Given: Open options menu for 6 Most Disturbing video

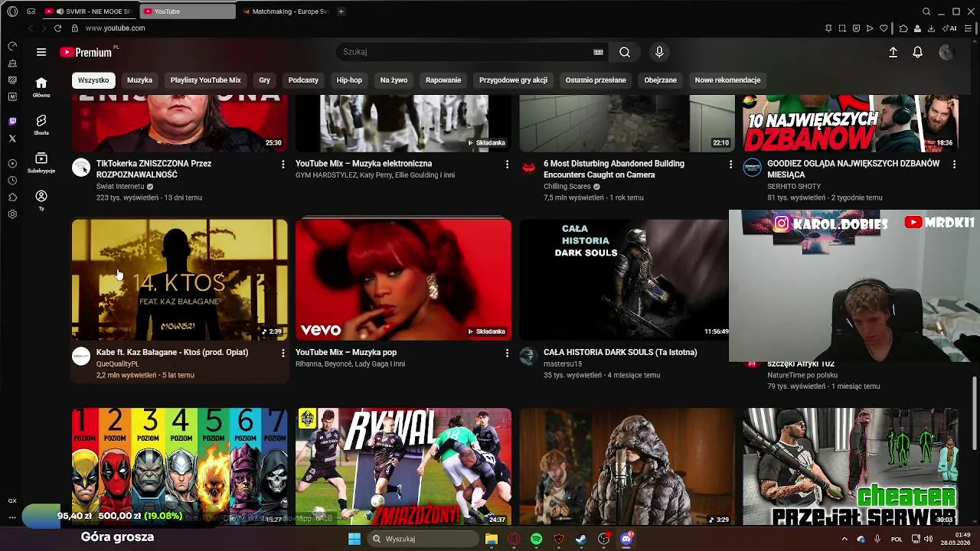Looking at the screenshot, I should pyautogui.click(x=730, y=164).
